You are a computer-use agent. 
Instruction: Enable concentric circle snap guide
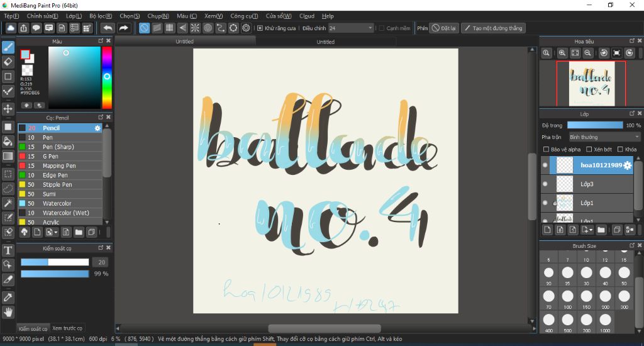[208, 28]
